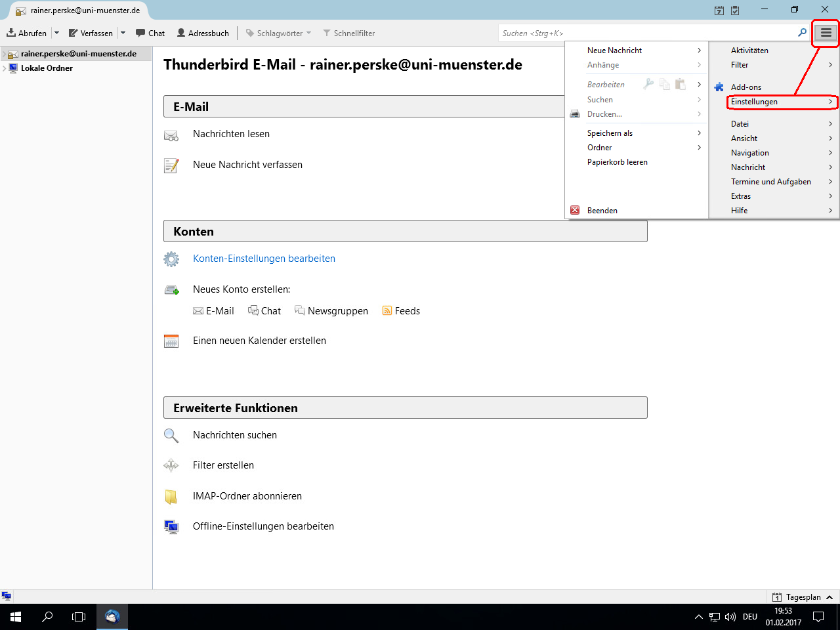Open the Verfassen dropdown arrow
The width and height of the screenshot is (840, 630).
[x=123, y=33]
